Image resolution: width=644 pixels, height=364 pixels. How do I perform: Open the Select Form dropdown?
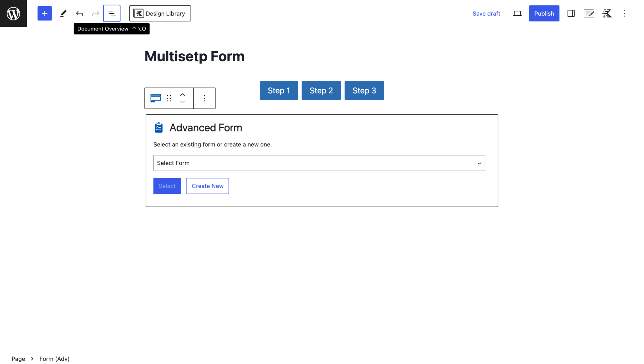coord(319,163)
